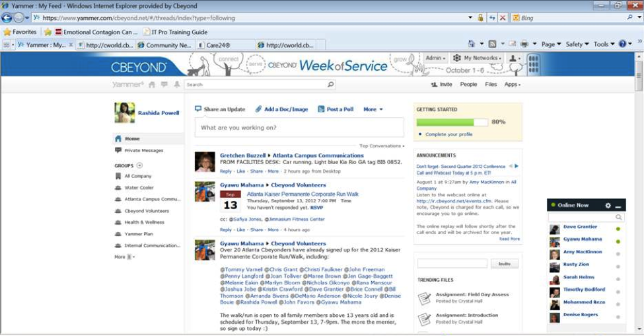
Task: Click the IE Help question mark icon
Action: tap(623, 44)
